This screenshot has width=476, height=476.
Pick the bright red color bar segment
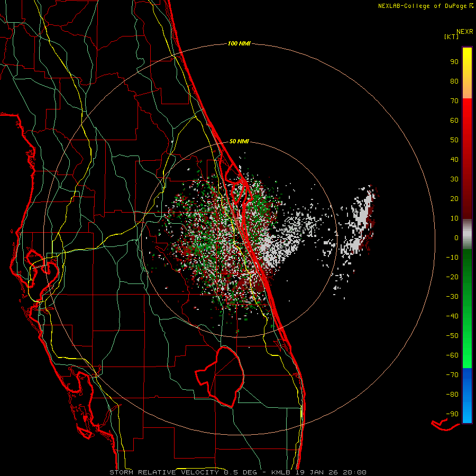click(467, 111)
